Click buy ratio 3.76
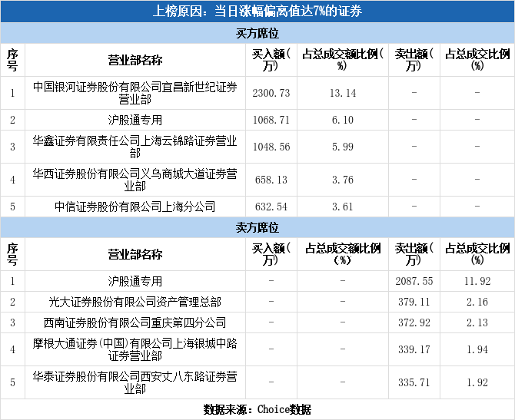 click(x=343, y=180)
